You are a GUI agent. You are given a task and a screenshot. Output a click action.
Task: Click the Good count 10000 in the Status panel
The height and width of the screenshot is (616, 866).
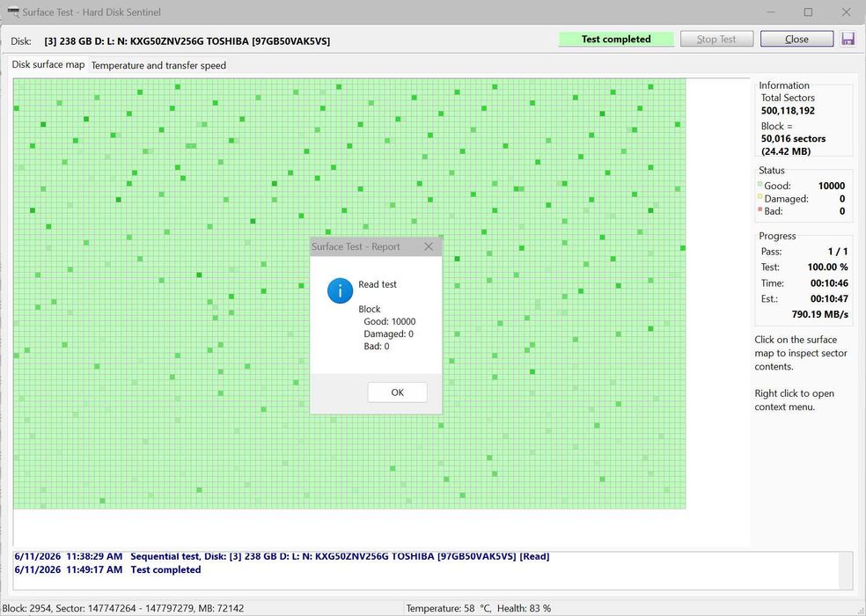[831, 186]
